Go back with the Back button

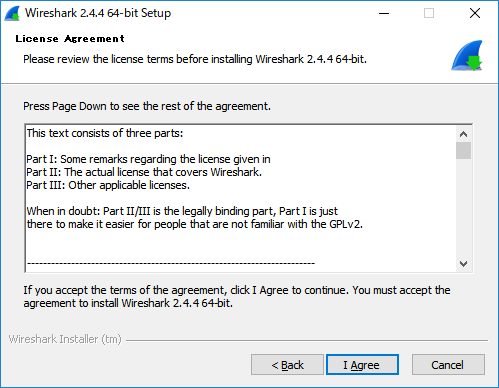pyautogui.click(x=287, y=365)
